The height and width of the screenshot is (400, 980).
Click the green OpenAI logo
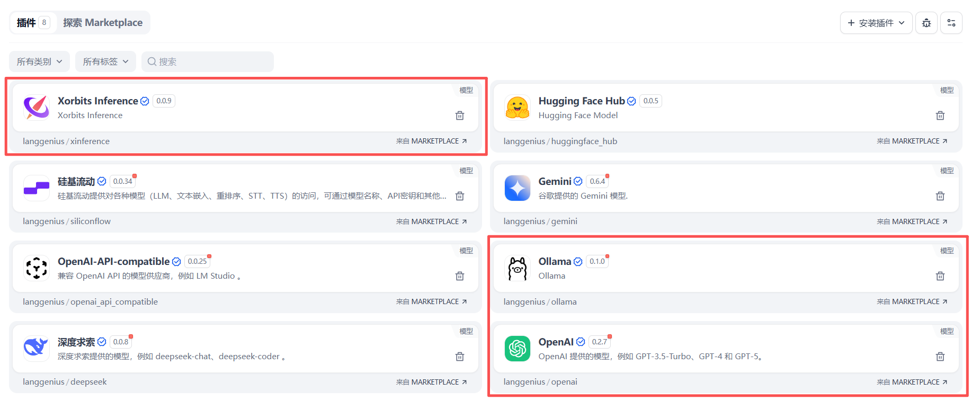pyautogui.click(x=518, y=349)
